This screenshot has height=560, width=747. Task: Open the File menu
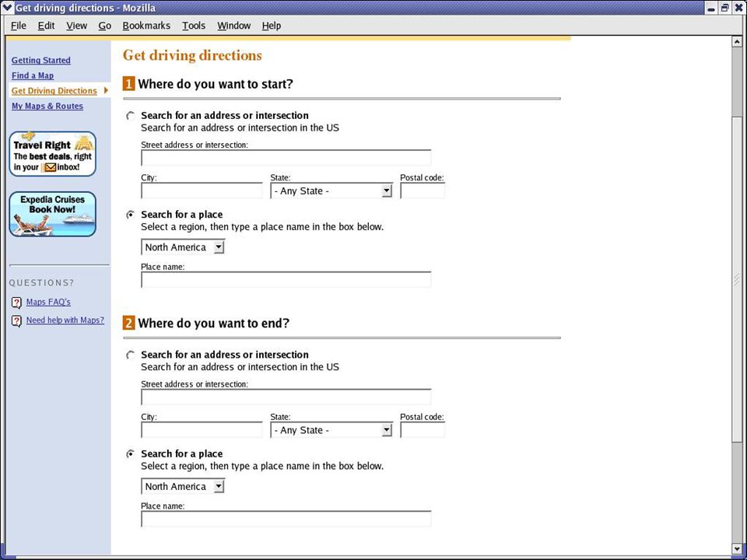click(18, 26)
